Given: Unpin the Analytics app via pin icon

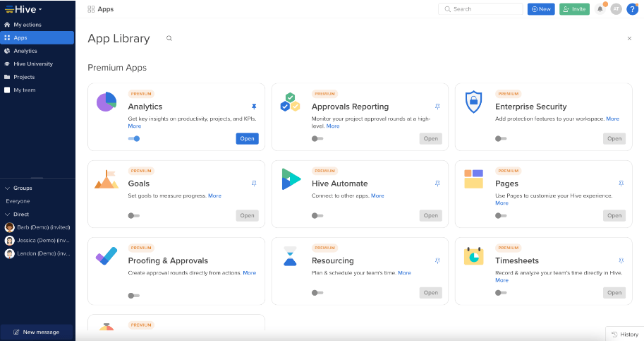Looking at the screenshot, I should click(x=254, y=107).
